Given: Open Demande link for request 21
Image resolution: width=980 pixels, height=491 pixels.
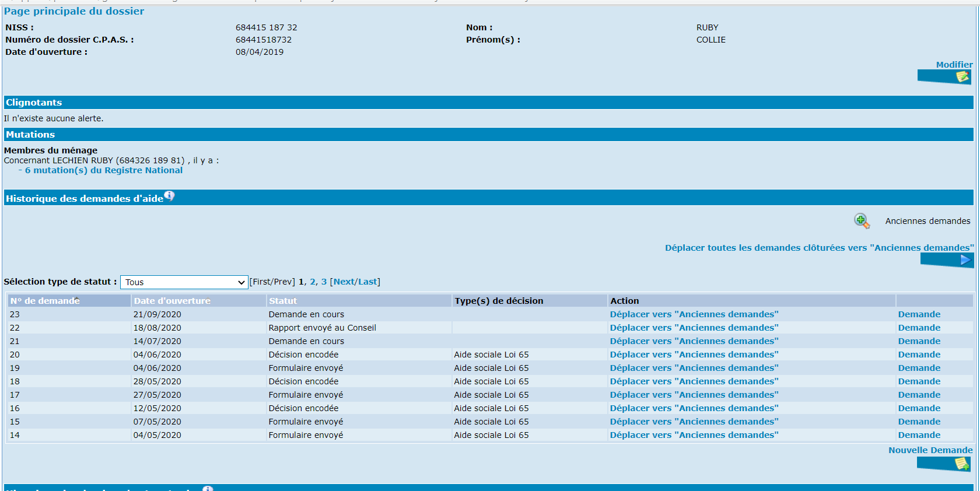Looking at the screenshot, I should point(919,341).
